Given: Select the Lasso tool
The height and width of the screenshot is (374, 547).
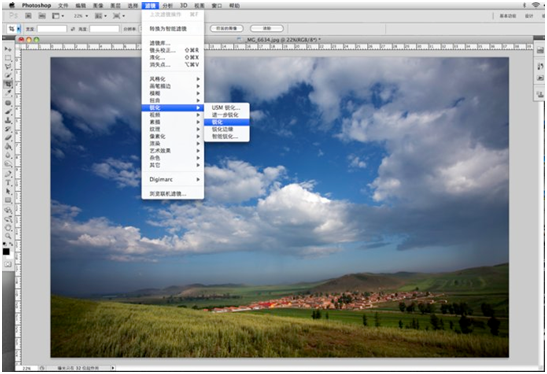Looking at the screenshot, I should tap(8, 66).
